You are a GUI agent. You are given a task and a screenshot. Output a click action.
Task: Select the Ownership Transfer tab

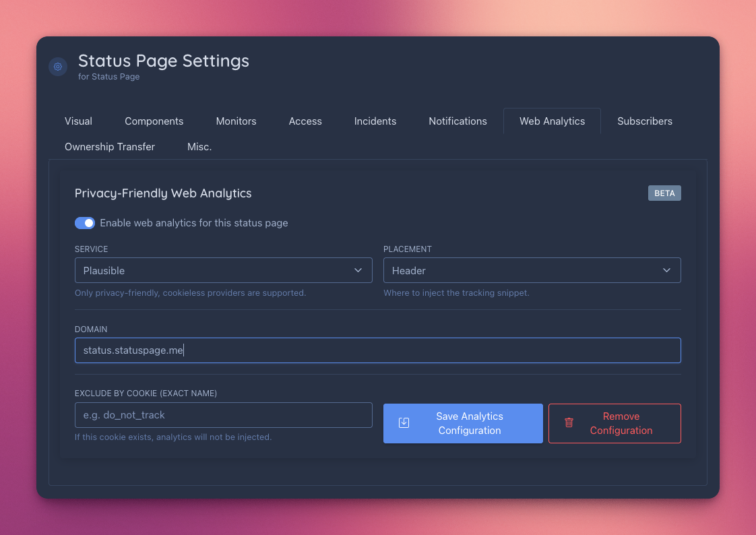[x=109, y=146]
